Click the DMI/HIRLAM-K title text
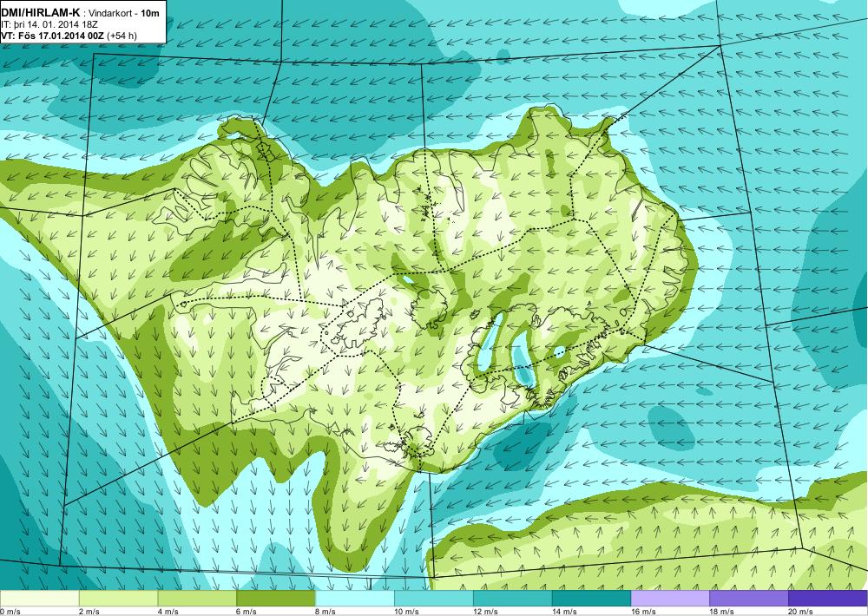Image resolution: width=868 pixels, height=616 pixels. pos(41,12)
